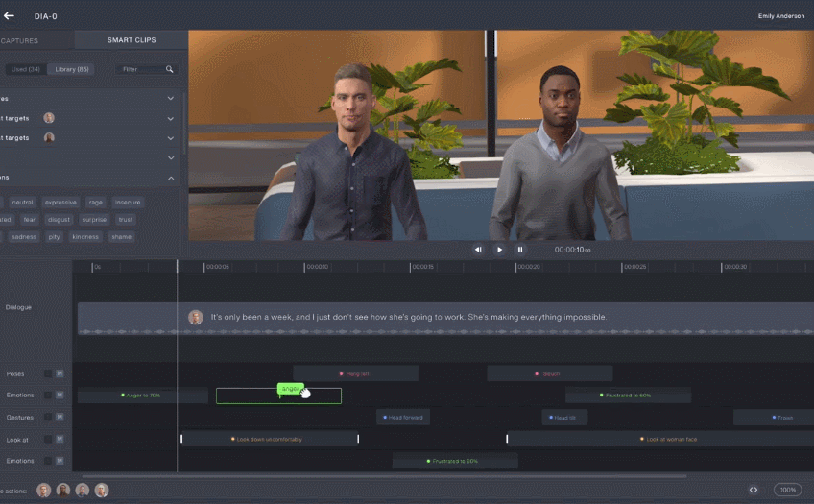Viewport: 814px width, 504px height.
Task: Click the 'kindness' emotion tag
Action: pos(85,237)
